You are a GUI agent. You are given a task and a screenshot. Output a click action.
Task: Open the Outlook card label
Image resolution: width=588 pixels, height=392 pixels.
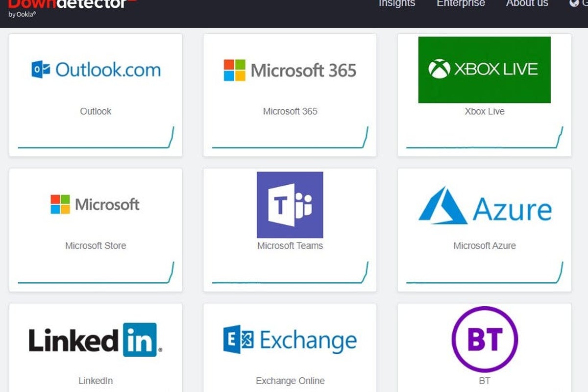(x=96, y=111)
